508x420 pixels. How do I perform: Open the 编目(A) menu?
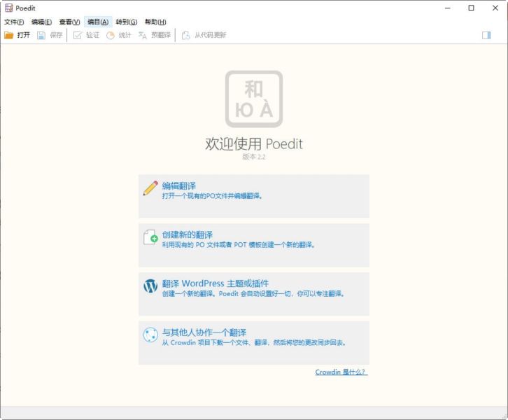pyautogui.click(x=98, y=22)
